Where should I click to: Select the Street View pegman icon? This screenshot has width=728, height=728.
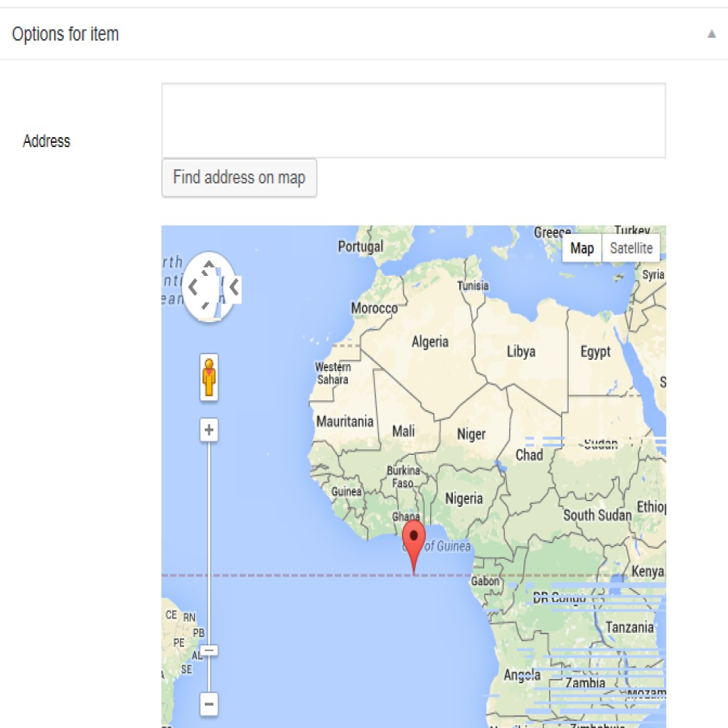pyautogui.click(x=209, y=378)
